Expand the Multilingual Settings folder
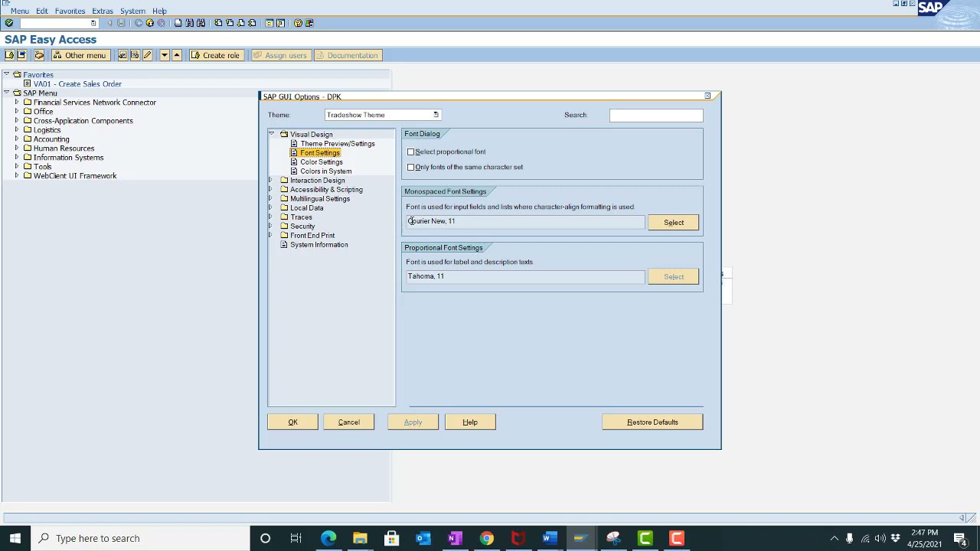This screenshot has height=551, width=980. click(x=271, y=199)
